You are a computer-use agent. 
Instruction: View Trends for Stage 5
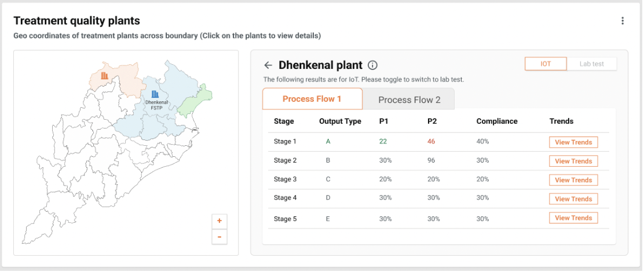(x=573, y=218)
